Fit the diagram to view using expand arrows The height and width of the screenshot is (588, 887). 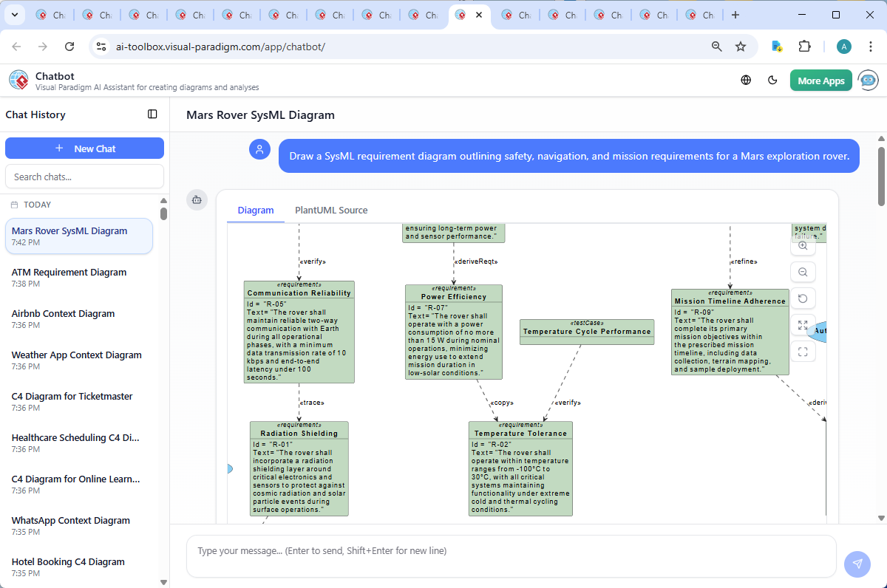(803, 324)
